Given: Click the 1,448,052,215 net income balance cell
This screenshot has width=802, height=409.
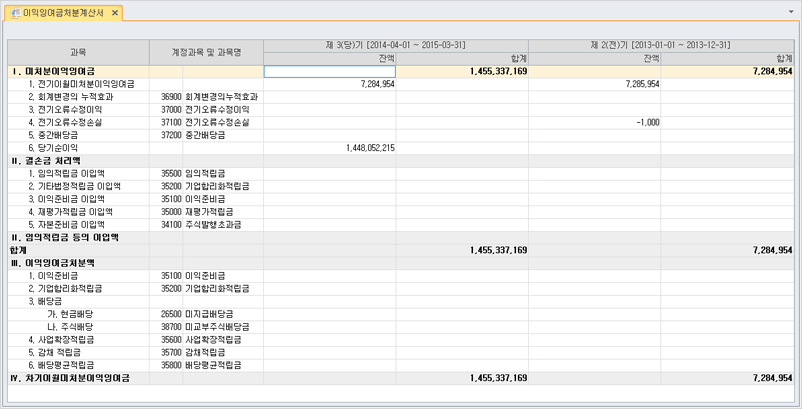Looking at the screenshot, I should (329, 147).
